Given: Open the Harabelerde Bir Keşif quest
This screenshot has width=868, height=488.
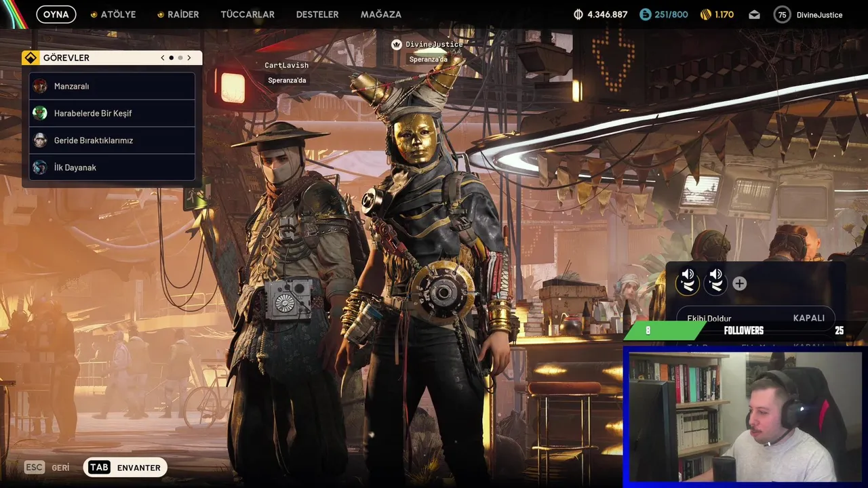Looking at the screenshot, I should (112, 113).
